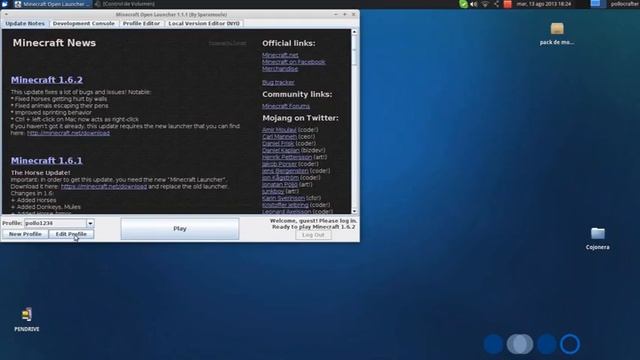
Task: Open the Minecraft.net official link
Action: coord(280,55)
